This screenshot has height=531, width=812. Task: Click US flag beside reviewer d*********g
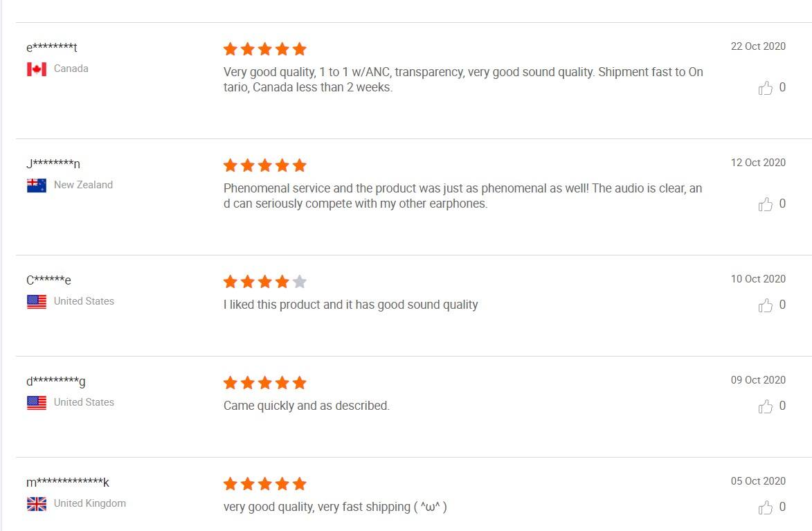coord(37,403)
